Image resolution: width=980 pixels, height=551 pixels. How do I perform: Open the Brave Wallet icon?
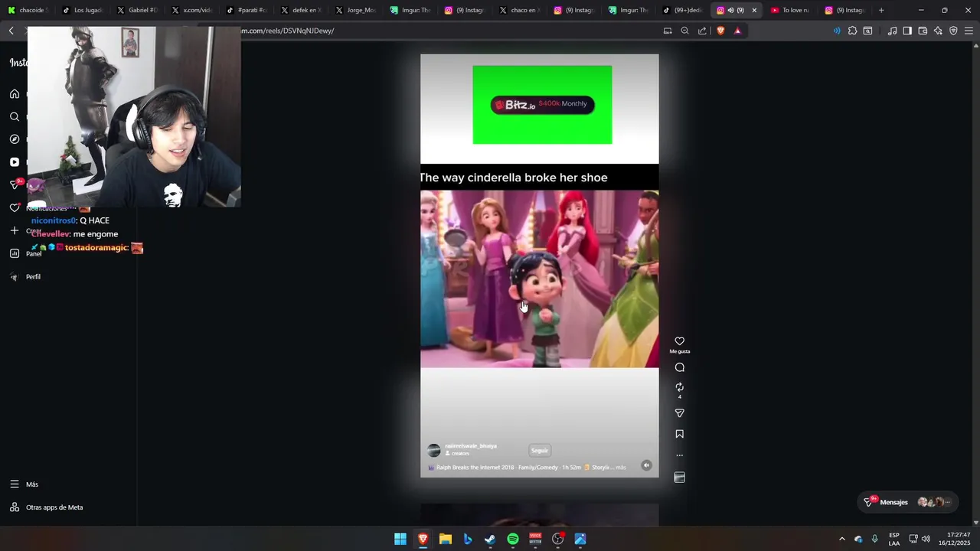pyautogui.click(x=923, y=31)
